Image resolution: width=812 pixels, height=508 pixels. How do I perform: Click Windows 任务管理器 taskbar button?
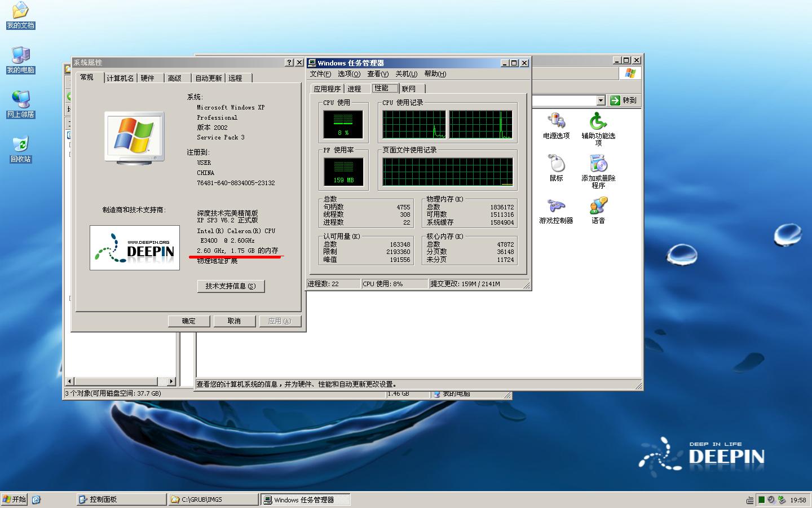305,500
